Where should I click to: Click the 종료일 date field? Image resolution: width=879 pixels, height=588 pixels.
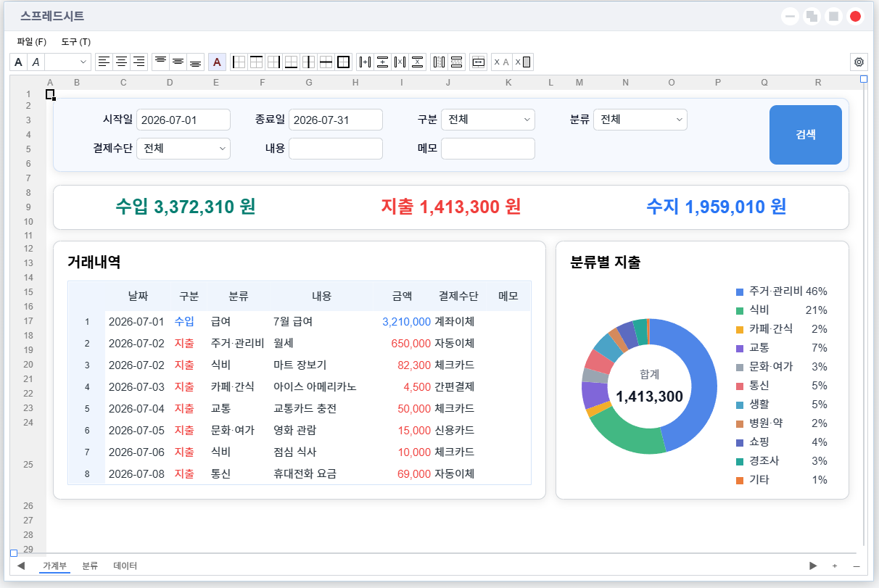[336, 120]
